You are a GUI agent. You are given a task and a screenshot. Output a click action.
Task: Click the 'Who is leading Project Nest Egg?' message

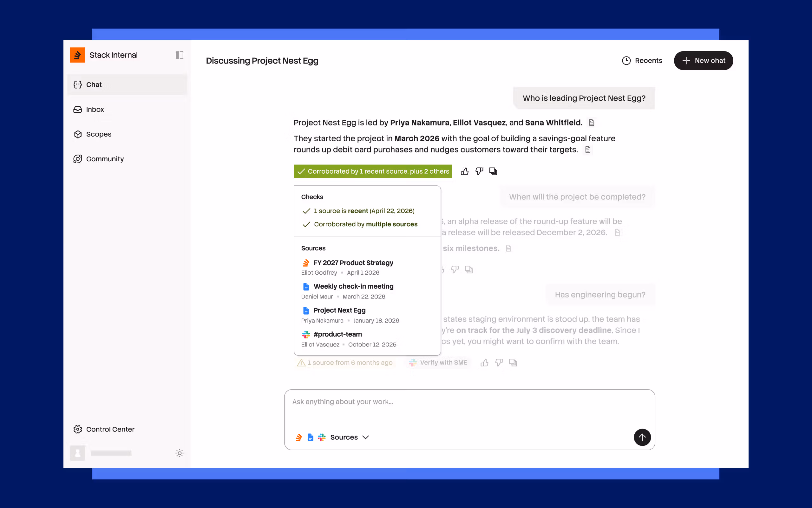[584, 98]
